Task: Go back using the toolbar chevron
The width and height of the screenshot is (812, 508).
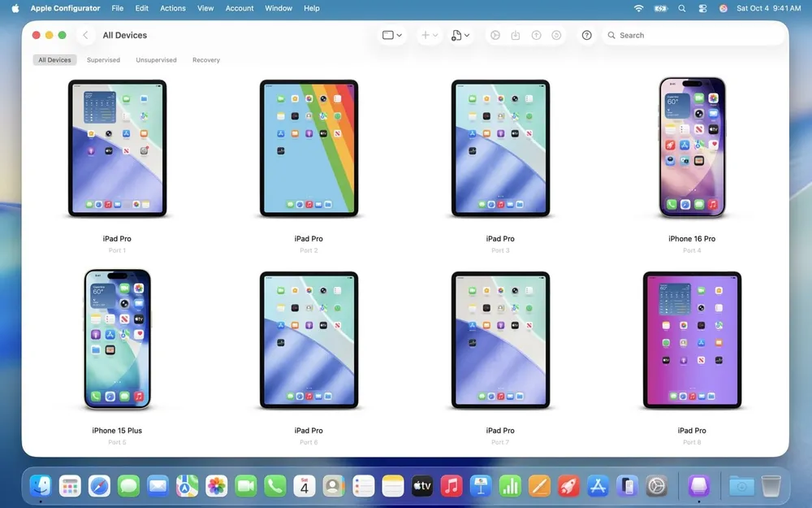Action: click(85, 35)
